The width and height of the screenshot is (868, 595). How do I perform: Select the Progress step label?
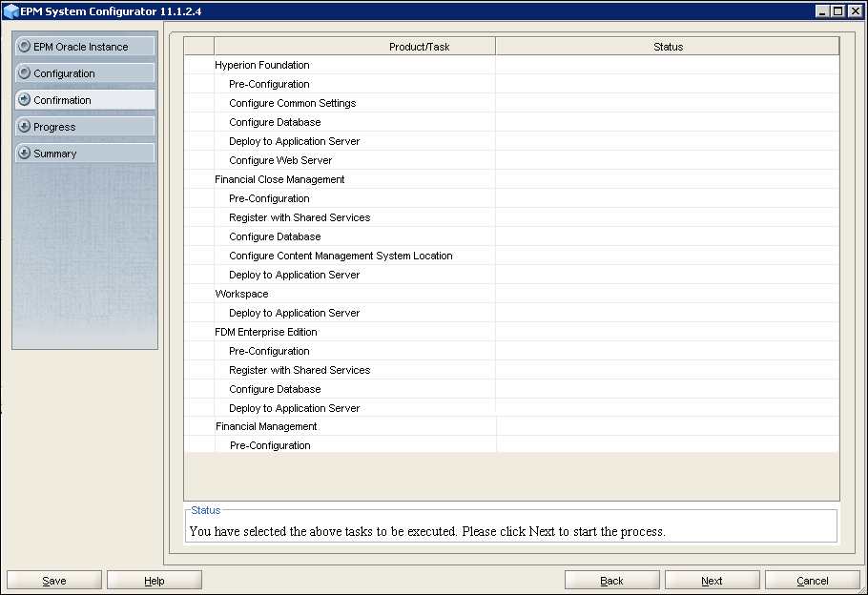[54, 127]
